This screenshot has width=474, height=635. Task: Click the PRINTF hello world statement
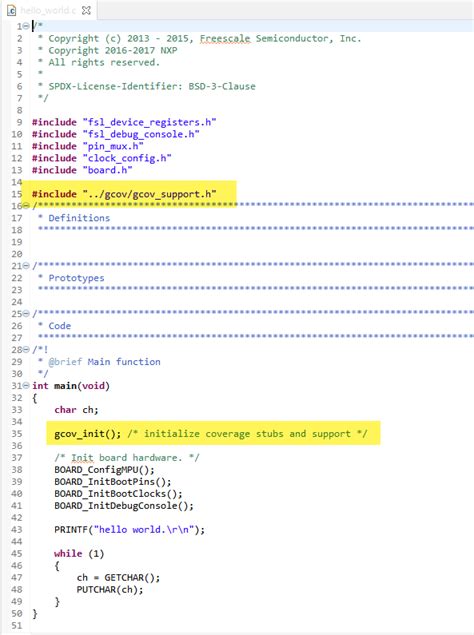[x=129, y=529]
